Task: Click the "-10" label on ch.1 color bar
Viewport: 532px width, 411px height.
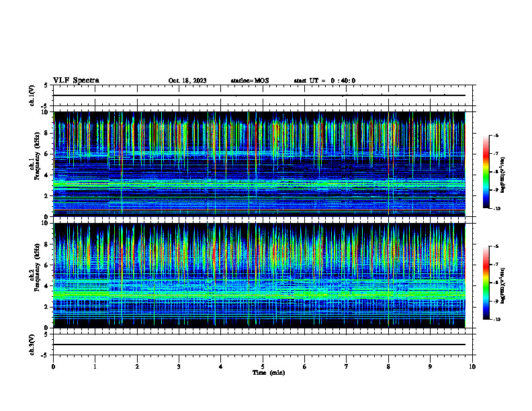Action: click(x=497, y=209)
